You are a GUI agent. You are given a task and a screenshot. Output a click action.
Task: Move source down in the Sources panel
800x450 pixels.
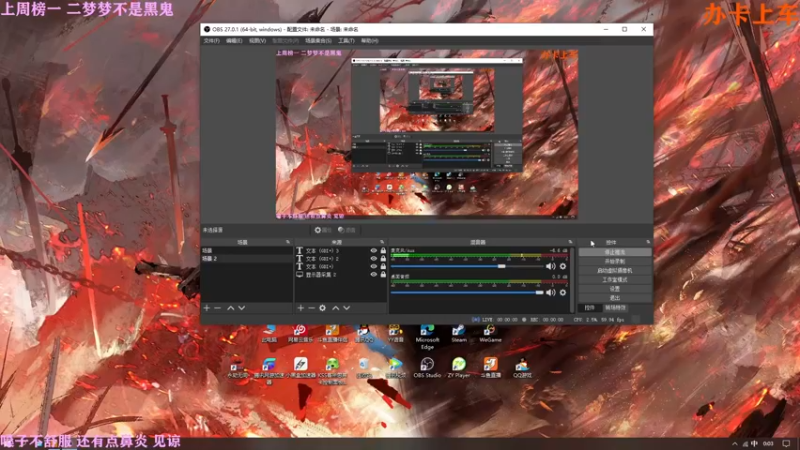point(346,308)
